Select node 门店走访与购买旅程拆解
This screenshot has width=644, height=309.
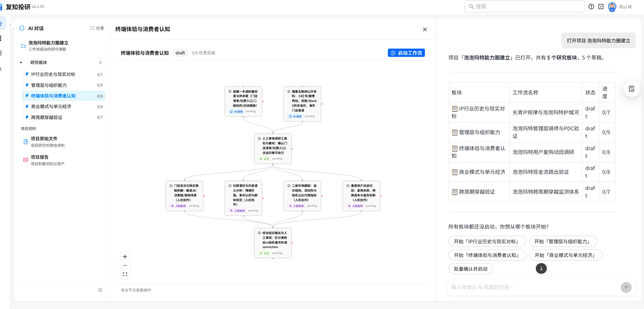click(185, 196)
